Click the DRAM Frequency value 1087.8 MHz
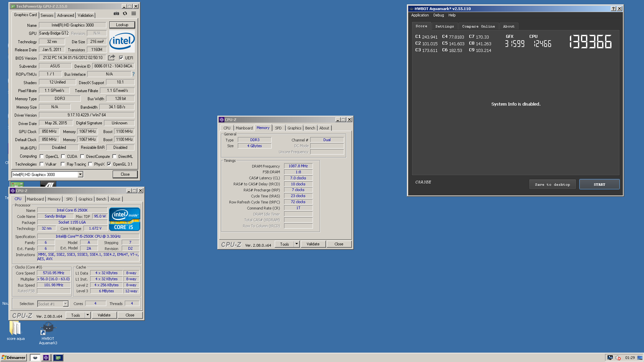Viewport: 644px width, 362px height. pyautogui.click(x=298, y=166)
